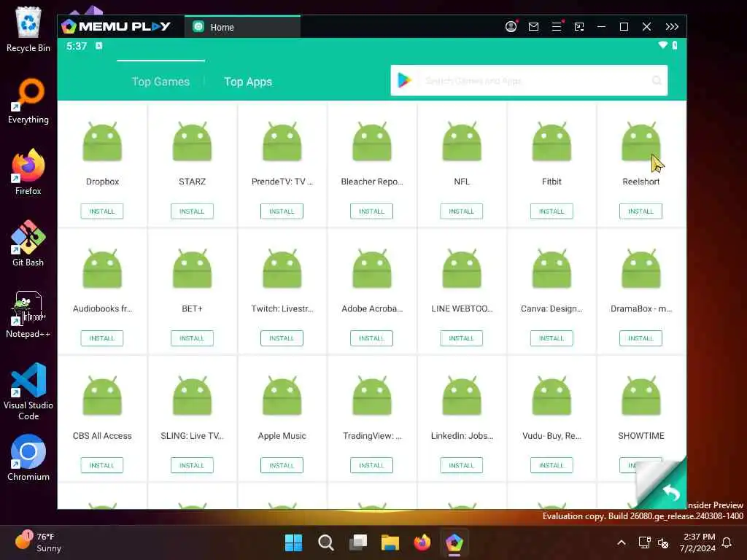Install TradingView

[371, 465]
